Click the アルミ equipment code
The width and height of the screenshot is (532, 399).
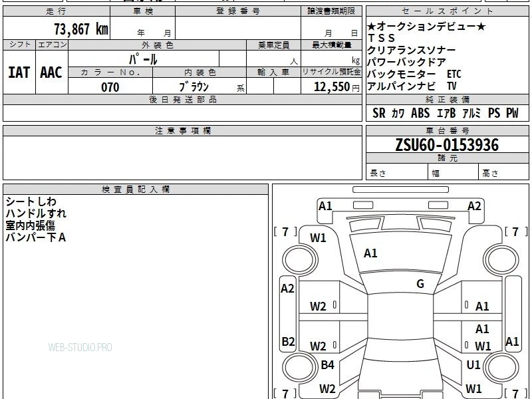(x=471, y=113)
